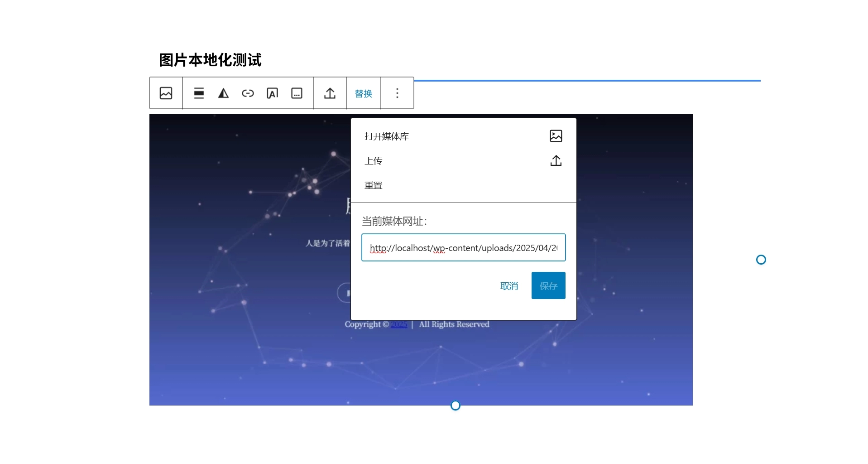Click 重置 to reset the image
The width and height of the screenshot is (868, 464).
(x=373, y=185)
